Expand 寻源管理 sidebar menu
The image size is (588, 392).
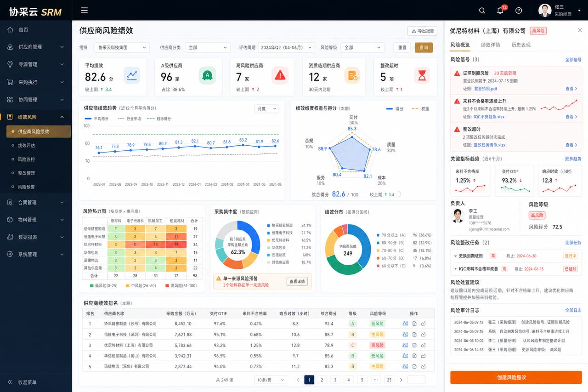pos(36,64)
